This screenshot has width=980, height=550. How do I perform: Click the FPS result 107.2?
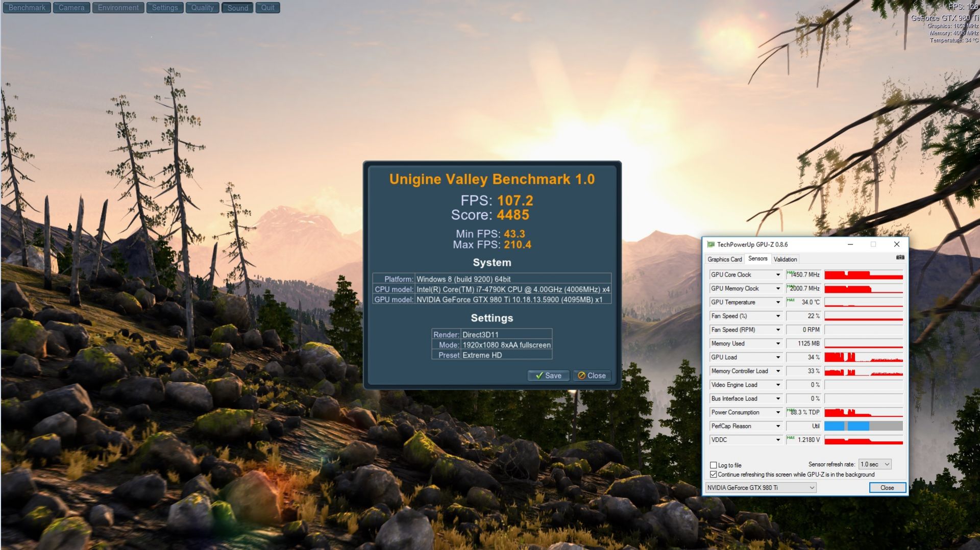(515, 201)
